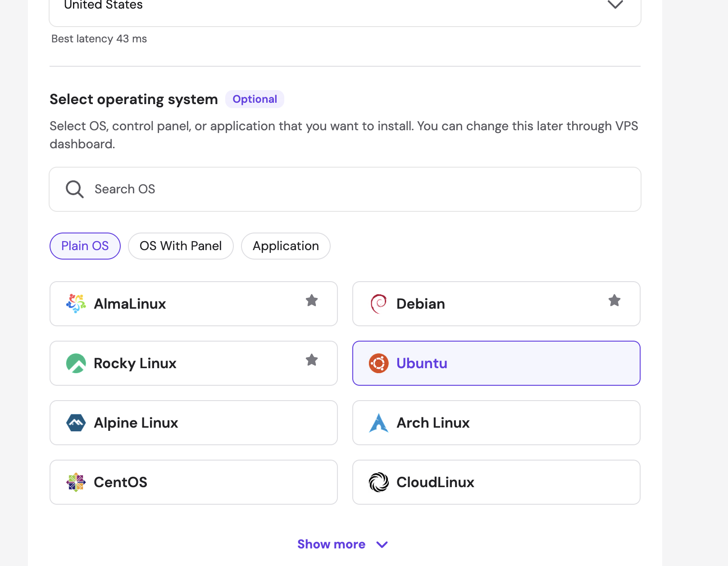Image resolution: width=728 pixels, height=566 pixels.
Task: Switch to the Application tab
Action: 286,246
